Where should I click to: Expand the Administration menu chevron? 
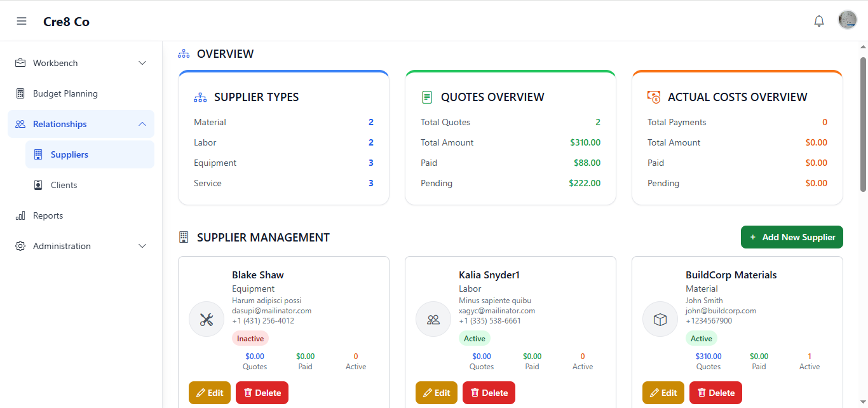click(x=142, y=246)
